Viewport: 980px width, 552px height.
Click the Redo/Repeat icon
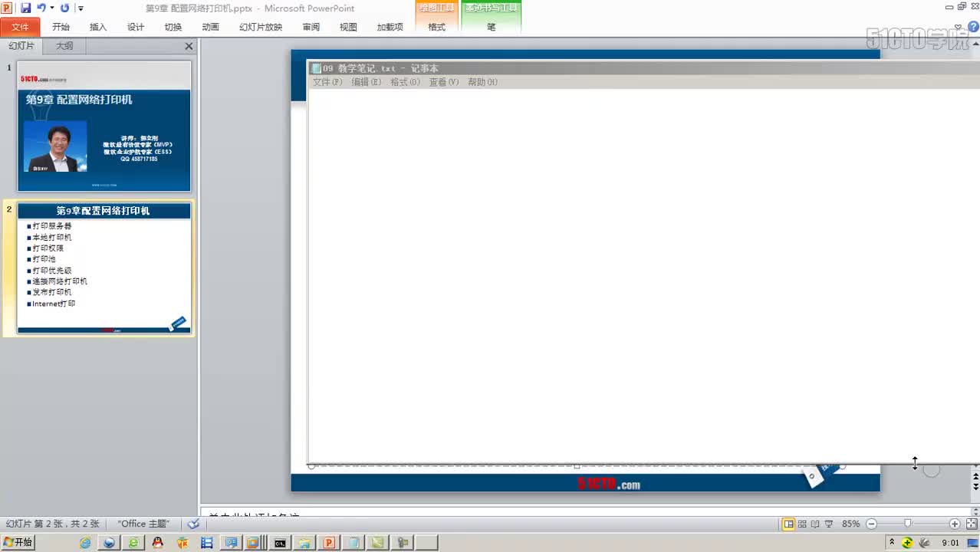[x=64, y=8]
